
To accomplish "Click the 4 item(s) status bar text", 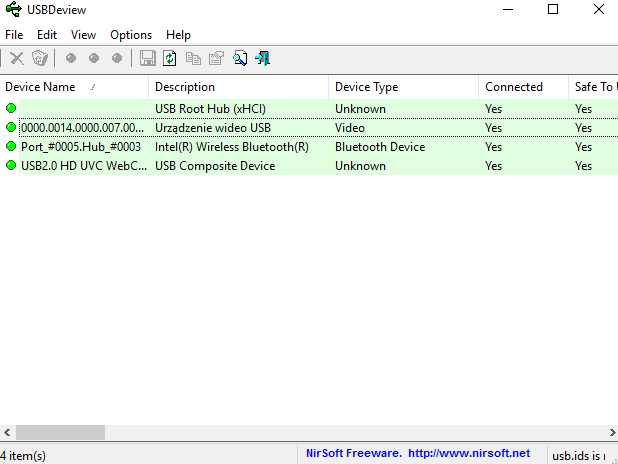I will [23, 456].
